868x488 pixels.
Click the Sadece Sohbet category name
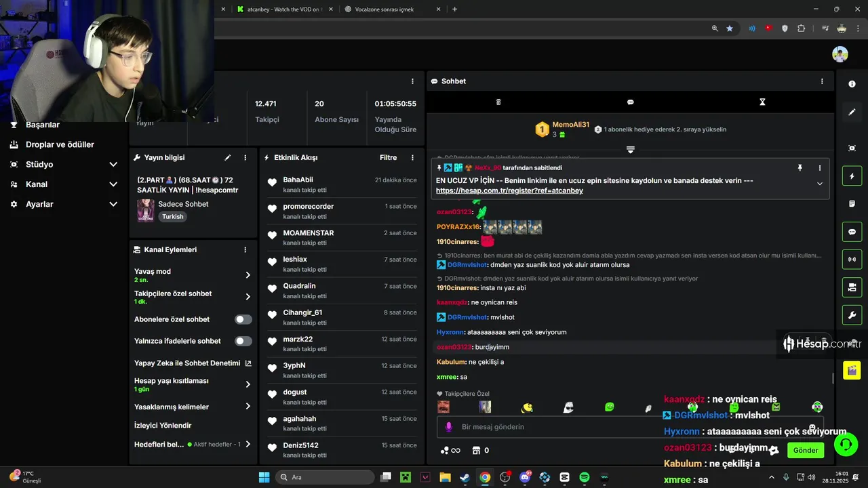pyautogui.click(x=183, y=204)
